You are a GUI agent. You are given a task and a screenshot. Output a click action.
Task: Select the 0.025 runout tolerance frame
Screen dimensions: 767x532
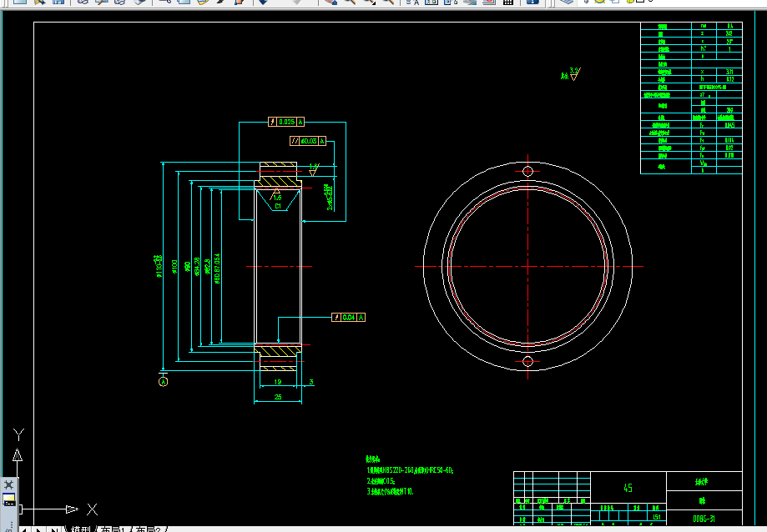coord(286,122)
